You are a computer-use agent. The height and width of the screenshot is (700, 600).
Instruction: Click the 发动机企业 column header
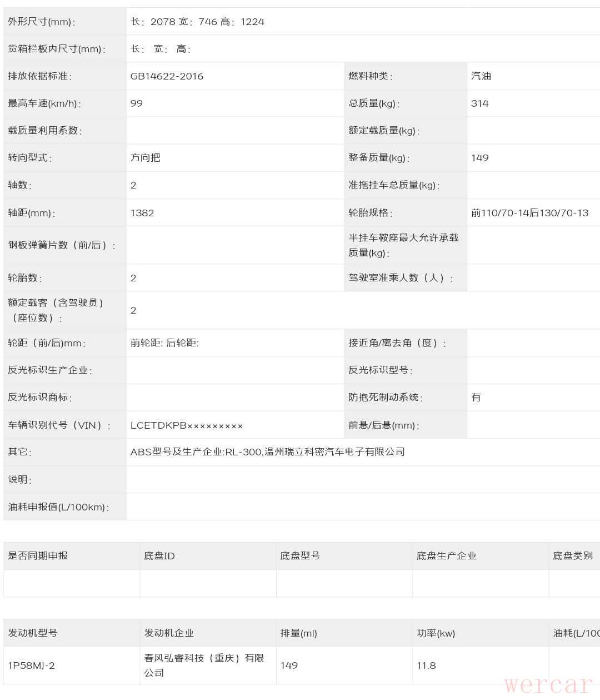tap(169, 633)
